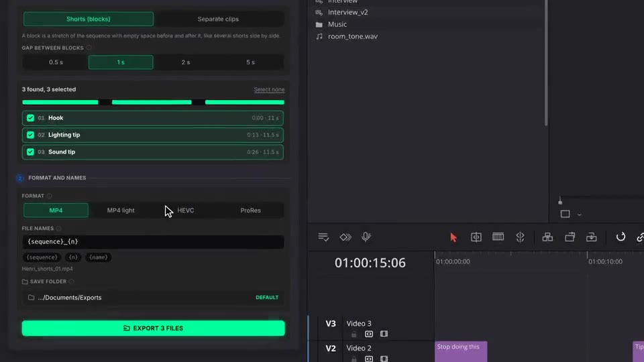
Task: Uncheck the 03 Sound tip checkbox
Action: pyautogui.click(x=30, y=152)
